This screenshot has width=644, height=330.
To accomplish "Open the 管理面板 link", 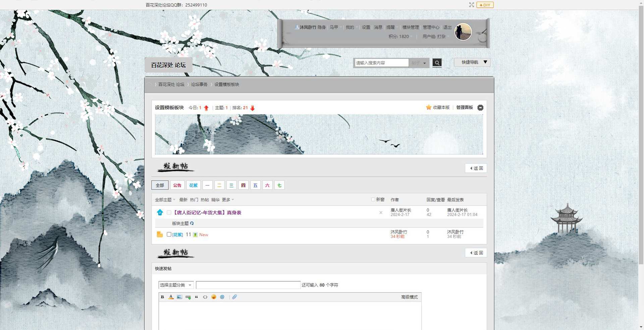I will coord(464,107).
